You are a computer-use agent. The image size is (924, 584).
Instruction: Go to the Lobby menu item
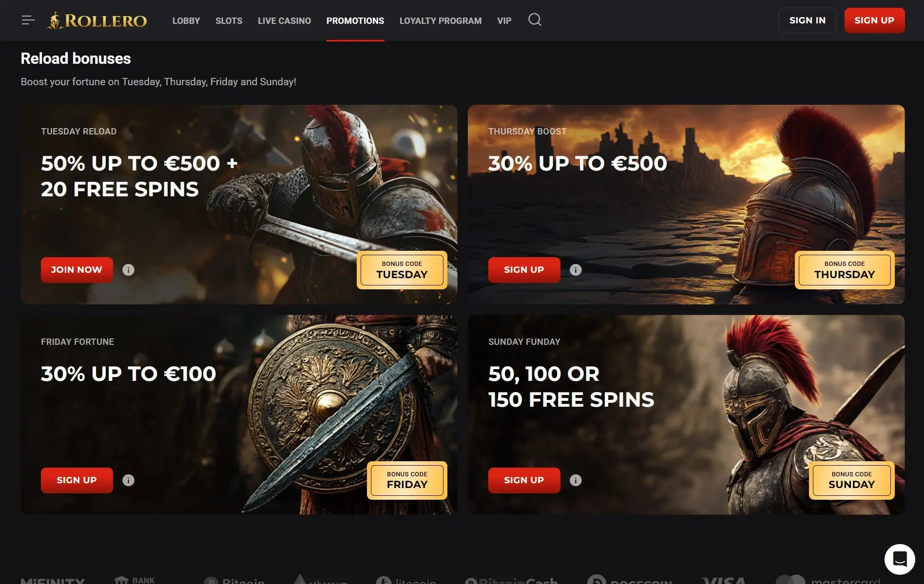click(186, 20)
